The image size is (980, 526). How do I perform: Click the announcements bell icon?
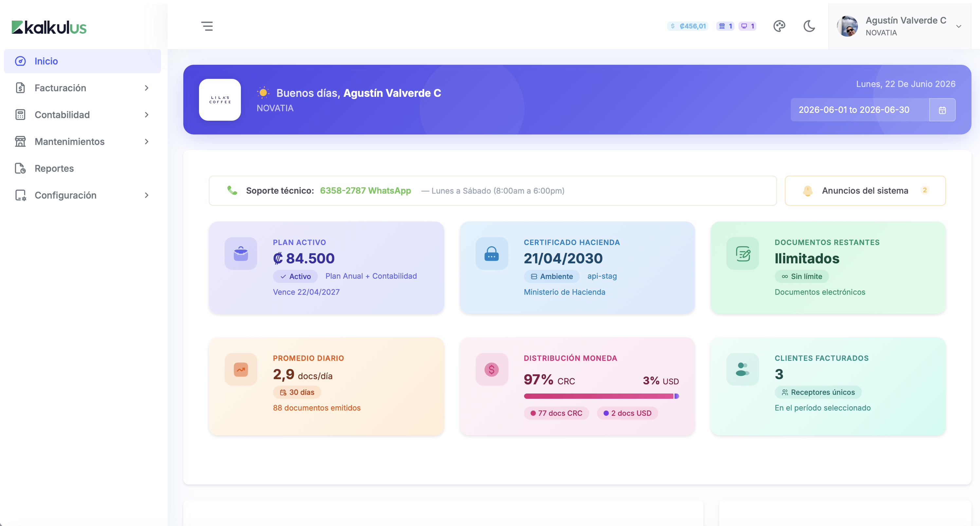808,190
